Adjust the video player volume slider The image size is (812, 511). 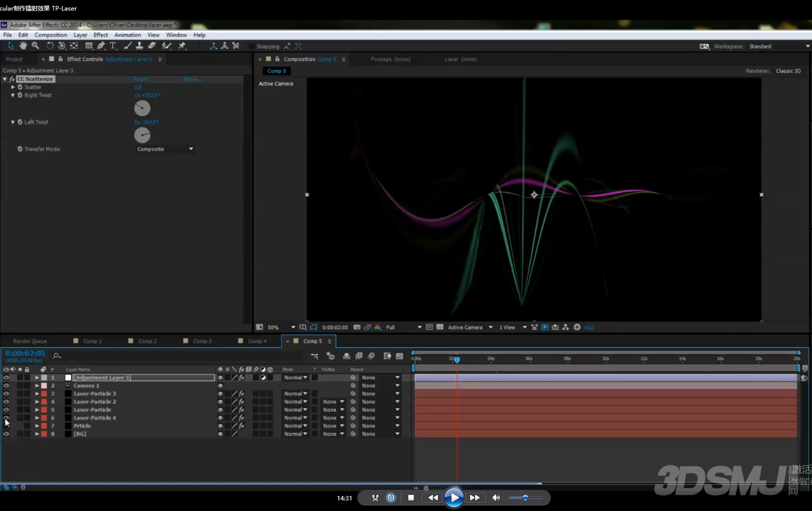point(525,497)
